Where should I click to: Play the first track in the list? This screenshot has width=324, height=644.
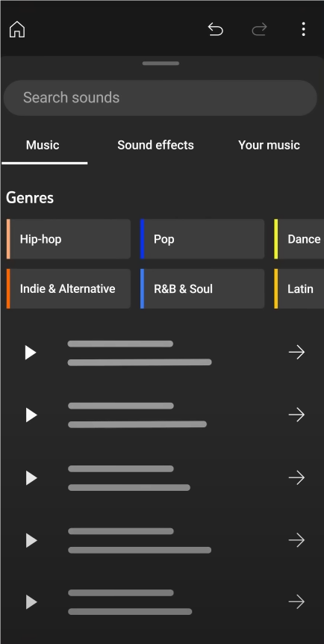click(31, 353)
